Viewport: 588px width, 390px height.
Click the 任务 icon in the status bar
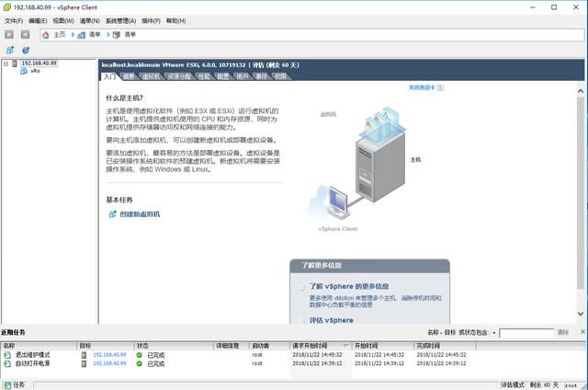coord(7,385)
